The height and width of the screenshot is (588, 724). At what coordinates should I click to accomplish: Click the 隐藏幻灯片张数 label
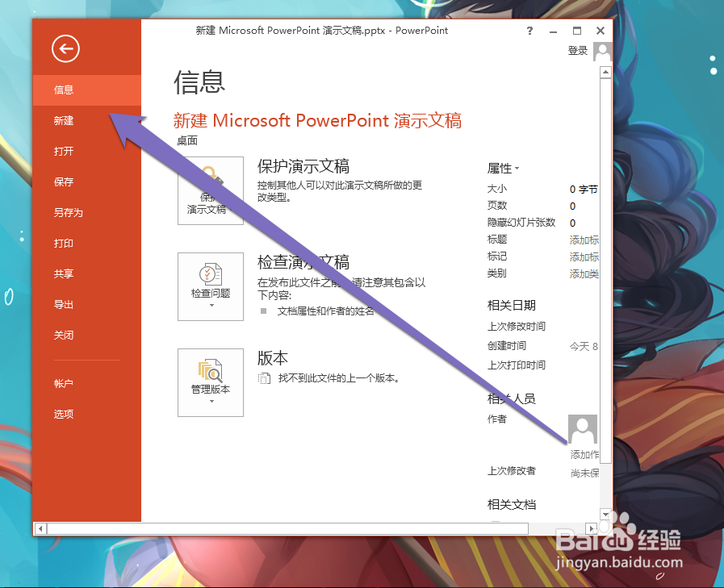tap(521, 223)
